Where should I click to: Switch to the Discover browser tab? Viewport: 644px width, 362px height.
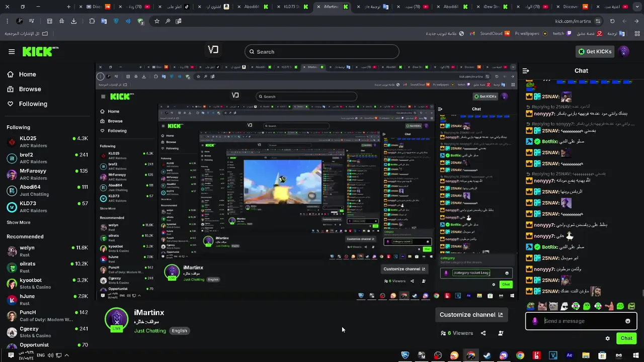571,7
